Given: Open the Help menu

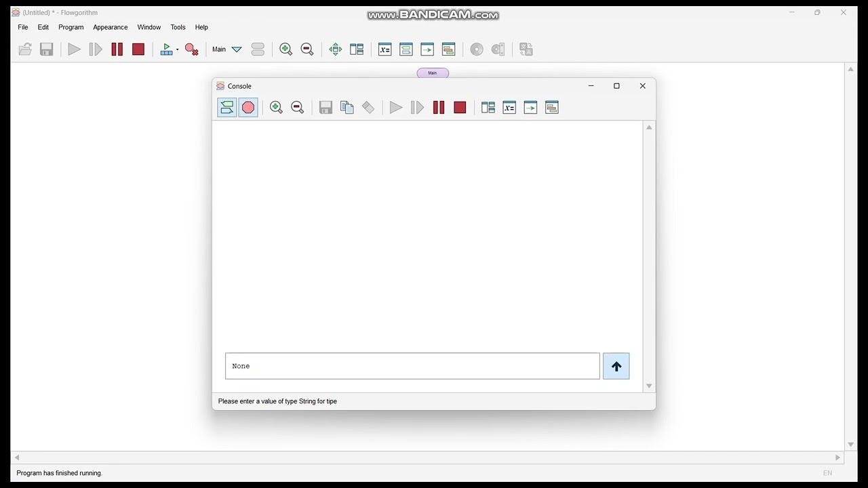Looking at the screenshot, I should 201,27.
